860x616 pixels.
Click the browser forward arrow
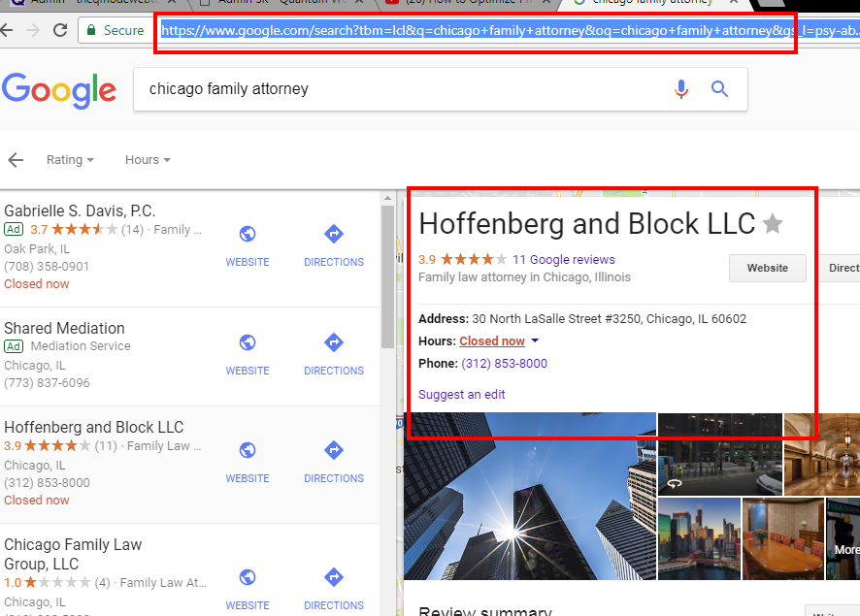point(33,30)
